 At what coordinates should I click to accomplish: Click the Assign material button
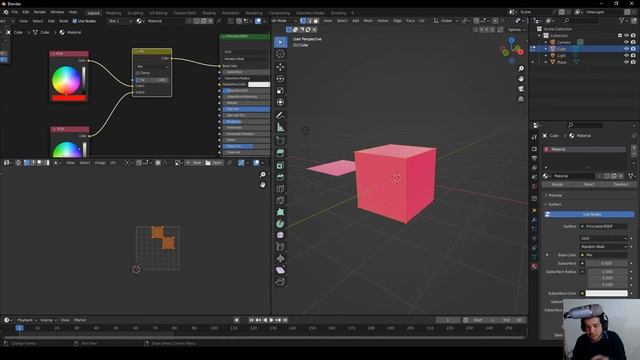tap(557, 184)
